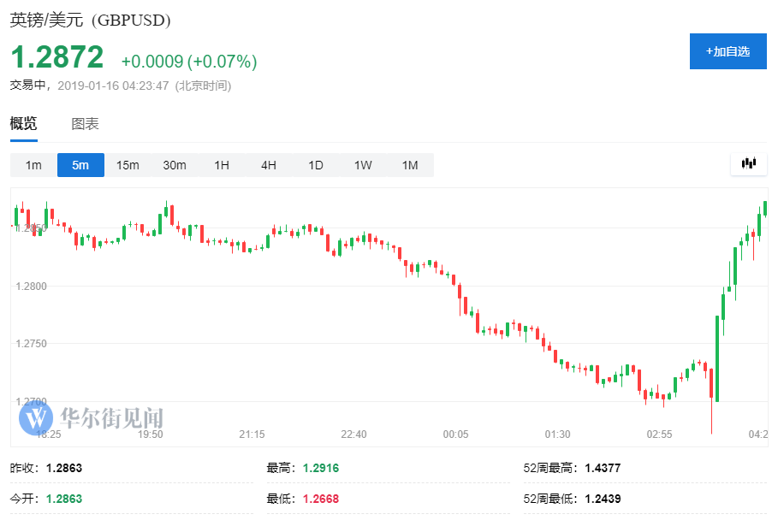Click the 最高 value 1.2916
Screen dimensions: 778x532
pos(316,468)
